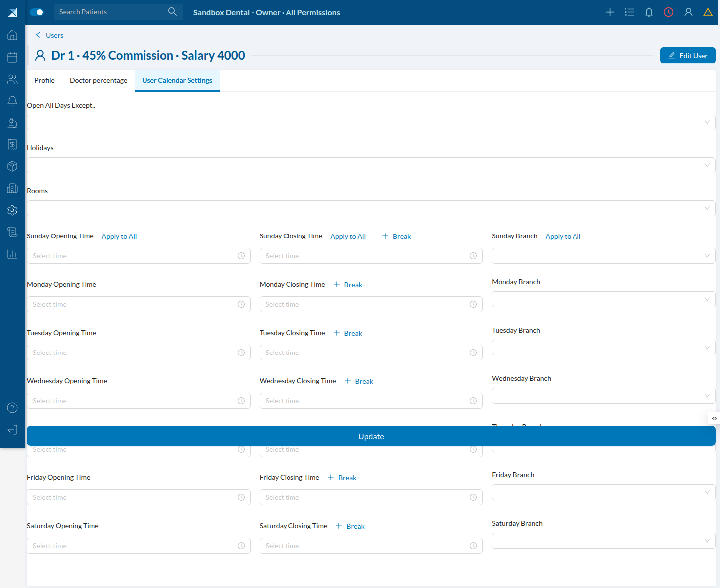Expand the Holidays dropdown
This screenshot has width=720, height=588.
(371, 165)
